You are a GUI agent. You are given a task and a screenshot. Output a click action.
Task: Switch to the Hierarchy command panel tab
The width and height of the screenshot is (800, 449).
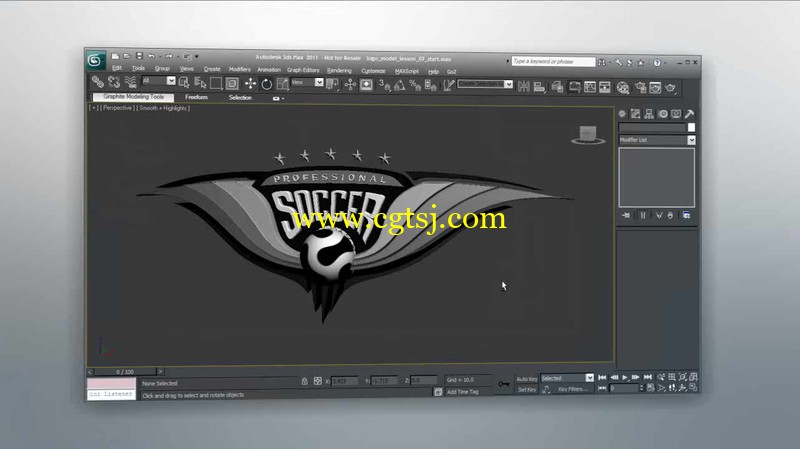pos(649,114)
